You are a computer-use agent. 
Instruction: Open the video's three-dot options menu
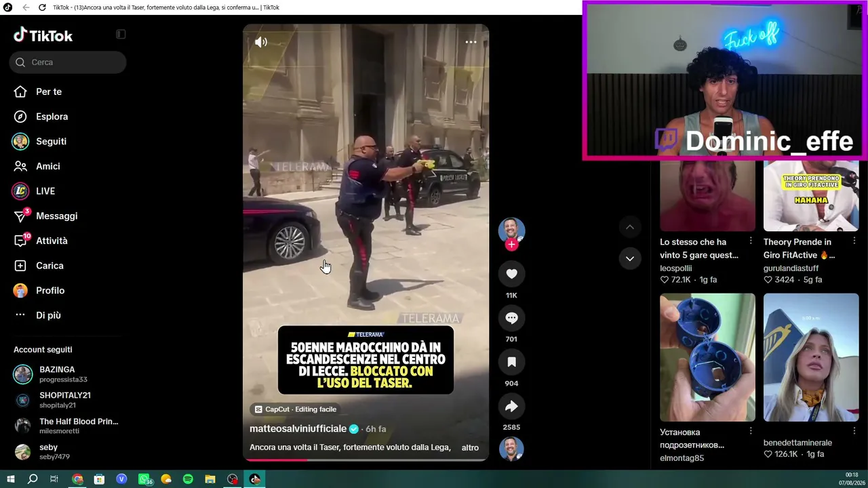[x=471, y=42]
